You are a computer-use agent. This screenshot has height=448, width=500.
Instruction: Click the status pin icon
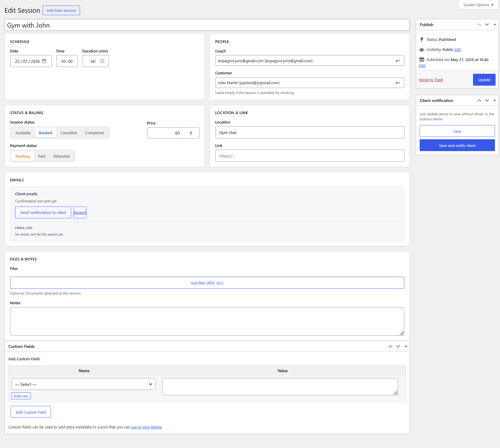point(422,39)
